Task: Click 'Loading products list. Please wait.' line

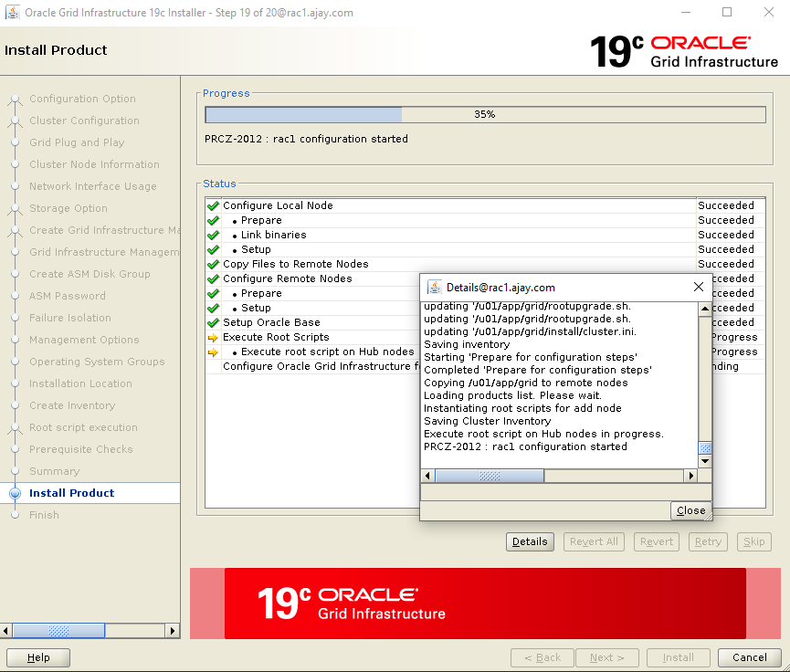Action: pyautogui.click(x=512, y=395)
